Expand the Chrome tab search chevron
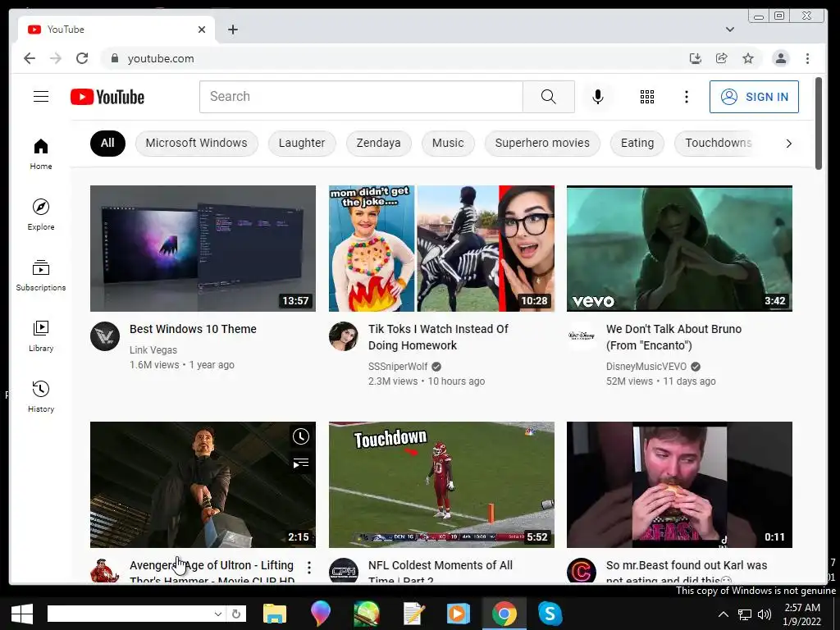This screenshot has width=840, height=630. [x=729, y=30]
